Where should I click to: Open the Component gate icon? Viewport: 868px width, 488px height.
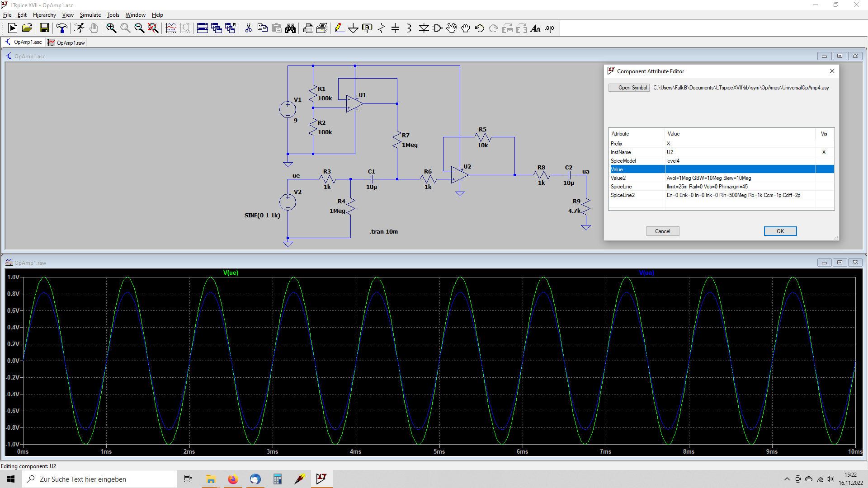pos(438,28)
